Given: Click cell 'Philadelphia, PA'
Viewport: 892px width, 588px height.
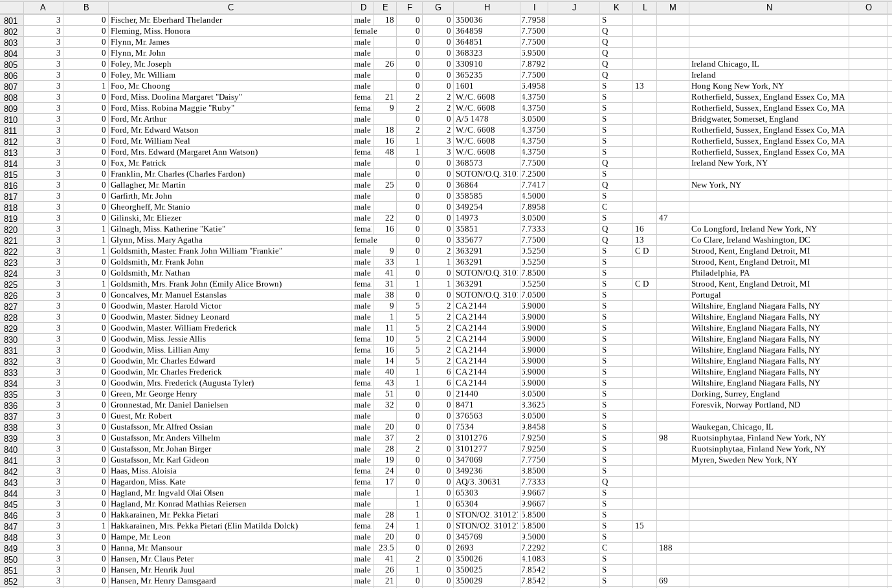Looking at the screenshot, I should (769, 273).
